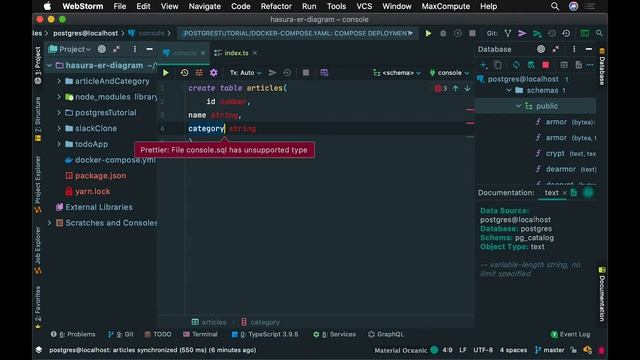This screenshot has height=360, width=640.
Task: Run compose deployment with top green play button
Action: pyautogui.click(x=428, y=33)
